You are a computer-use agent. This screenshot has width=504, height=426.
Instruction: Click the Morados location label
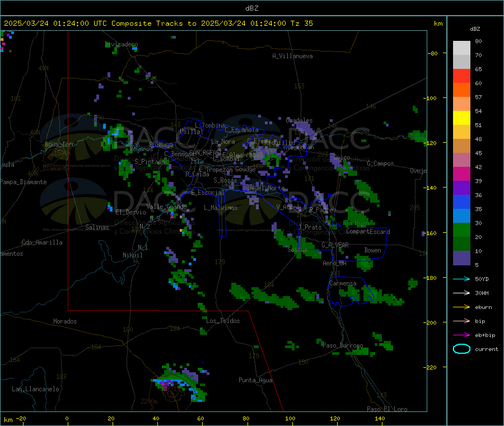pyautogui.click(x=65, y=321)
